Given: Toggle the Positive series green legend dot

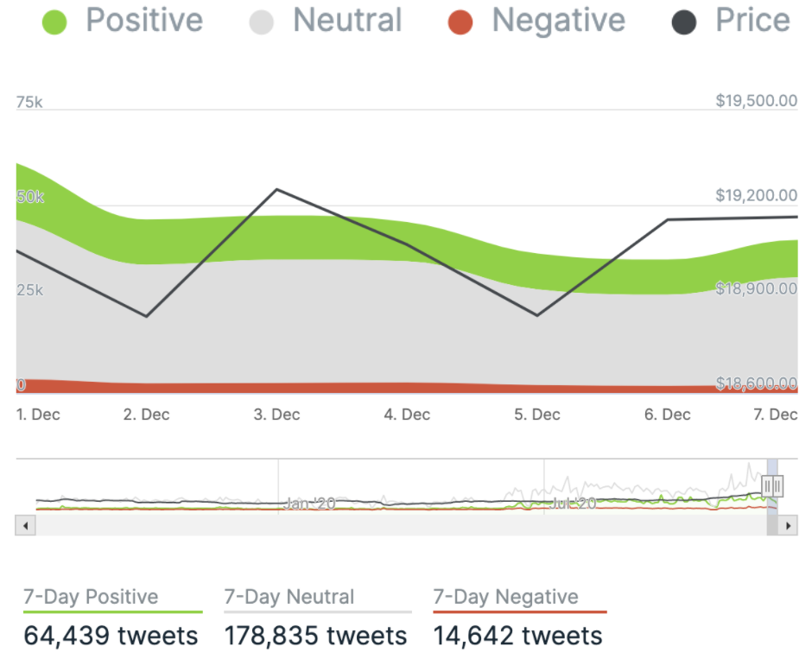Looking at the screenshot, I should pyautogui.click(x=55, y=22).
